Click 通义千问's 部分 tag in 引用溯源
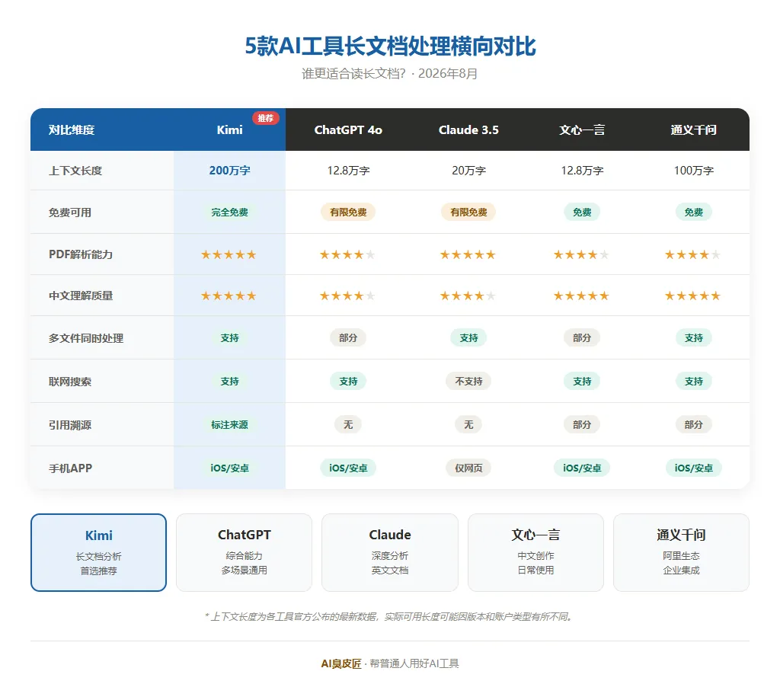The image size is (780, 700). click(x=693, y=424)
